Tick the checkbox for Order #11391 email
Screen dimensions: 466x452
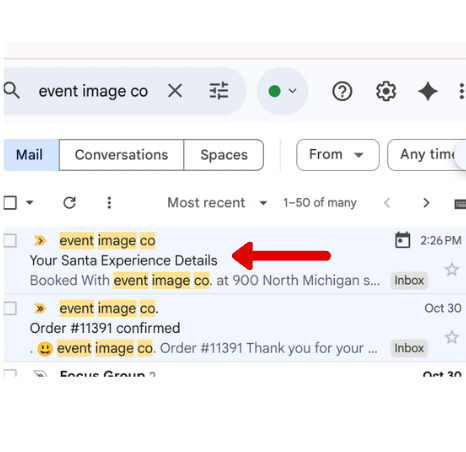coord(10,308)
